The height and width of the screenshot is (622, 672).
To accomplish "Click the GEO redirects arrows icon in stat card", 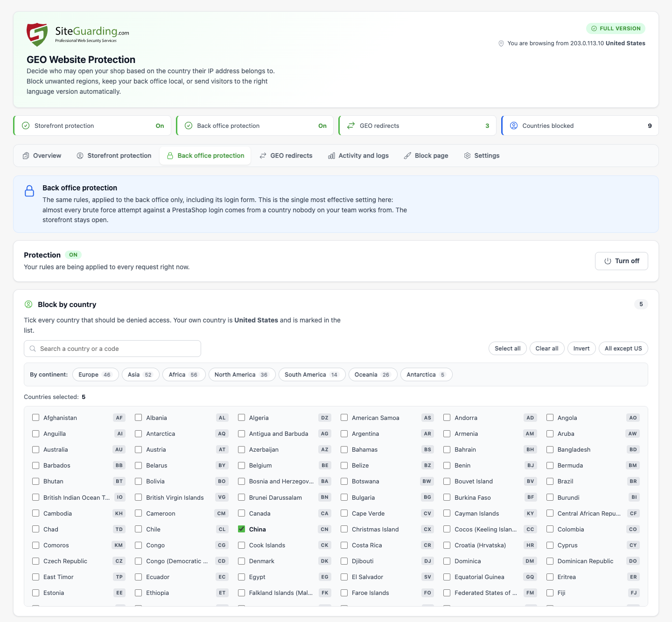I will tap(351, 126).
